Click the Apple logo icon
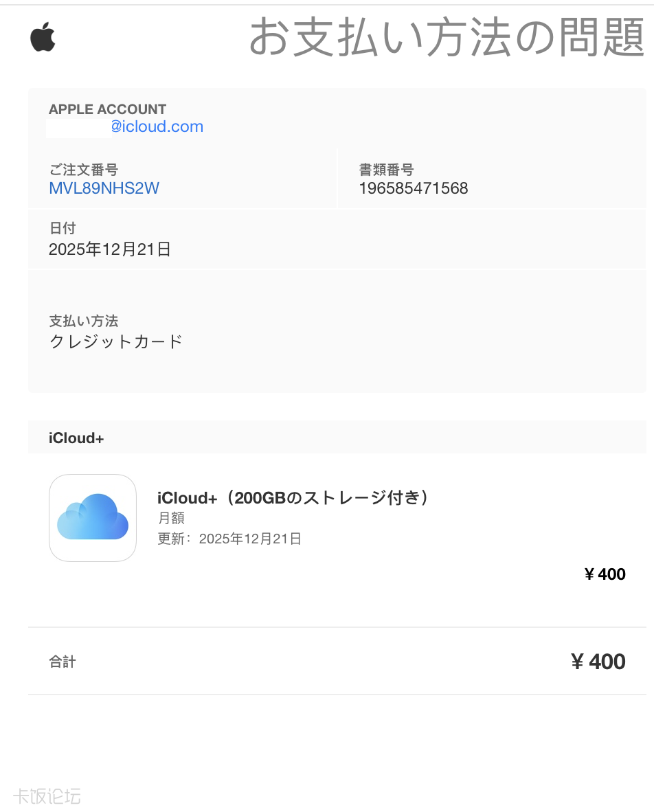Image resolution: width=654 pixels, height=812 pixels. [x=43, y=37]
